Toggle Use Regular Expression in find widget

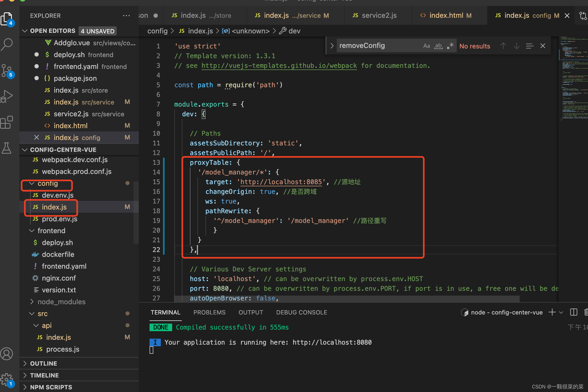450,46
